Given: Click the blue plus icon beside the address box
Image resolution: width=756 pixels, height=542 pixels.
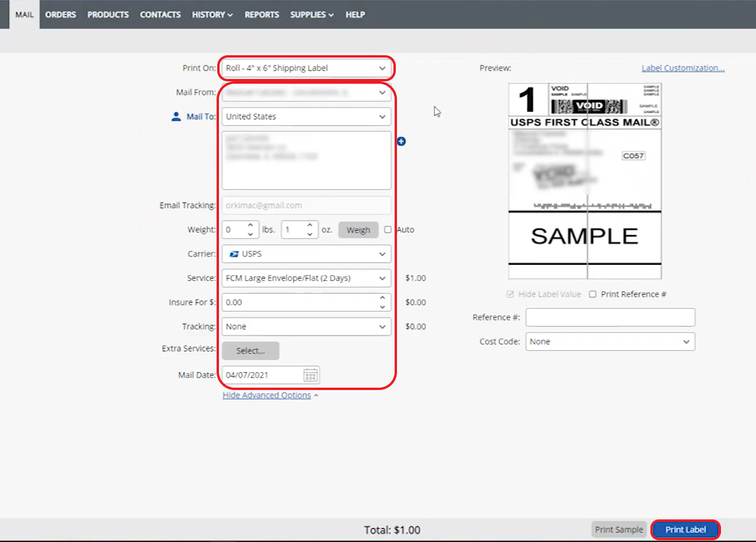Looking at the screenshot, I should [x=402, y=141].
